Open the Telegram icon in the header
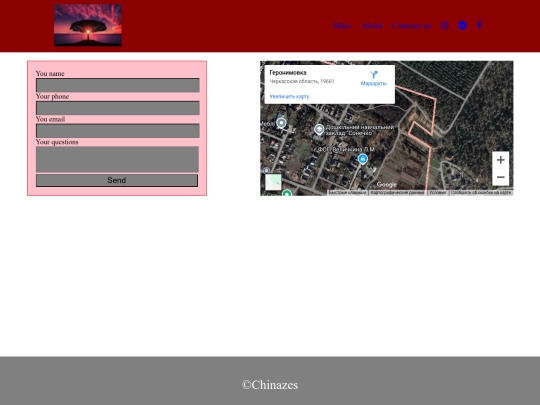 pyautogui.click(x=462, y=25)
